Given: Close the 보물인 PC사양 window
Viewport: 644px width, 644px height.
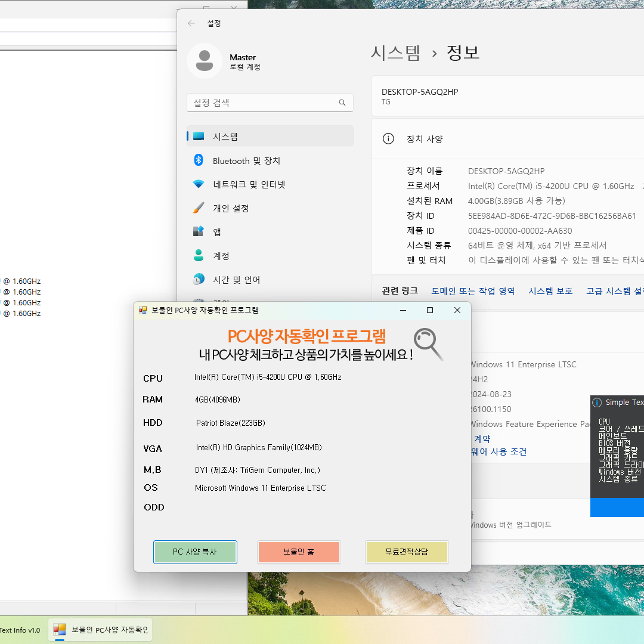Looking at the screenshot, I should point(457,310).
